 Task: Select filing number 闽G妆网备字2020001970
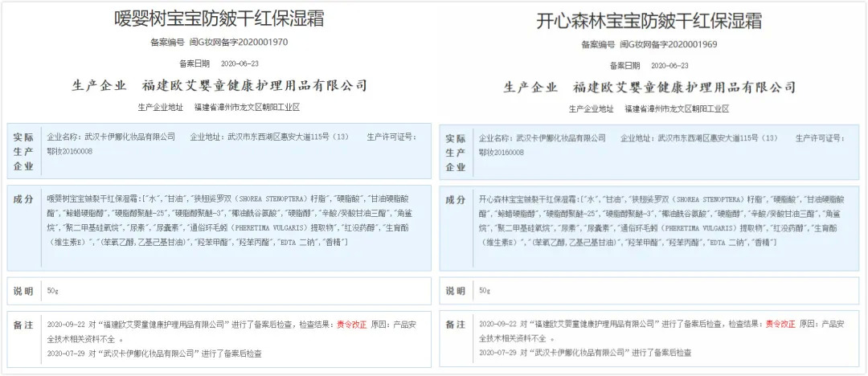239,42
